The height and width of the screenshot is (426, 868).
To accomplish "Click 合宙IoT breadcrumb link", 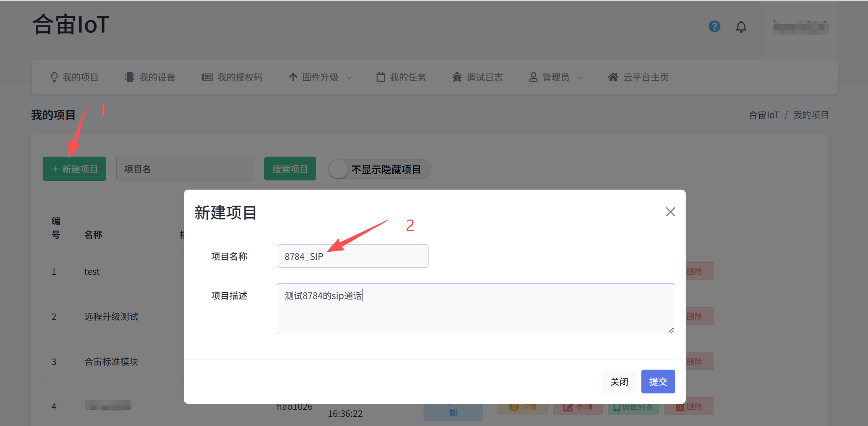I will tap(764, 115).
